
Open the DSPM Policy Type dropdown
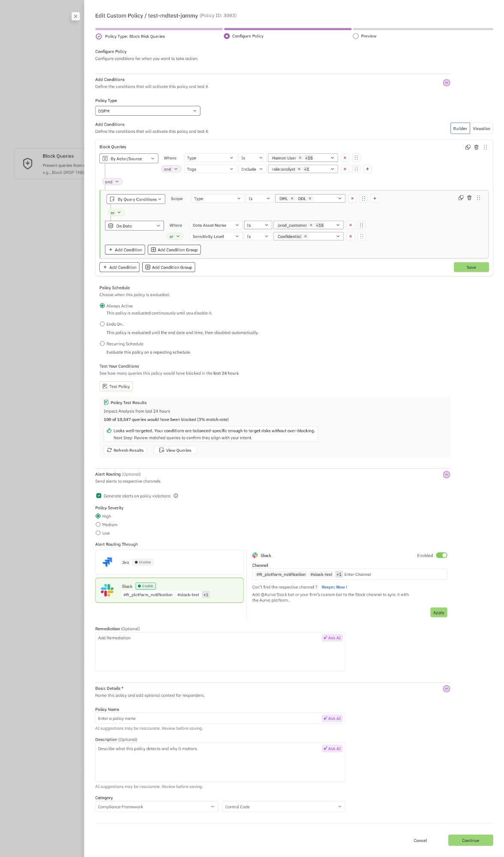147,111
